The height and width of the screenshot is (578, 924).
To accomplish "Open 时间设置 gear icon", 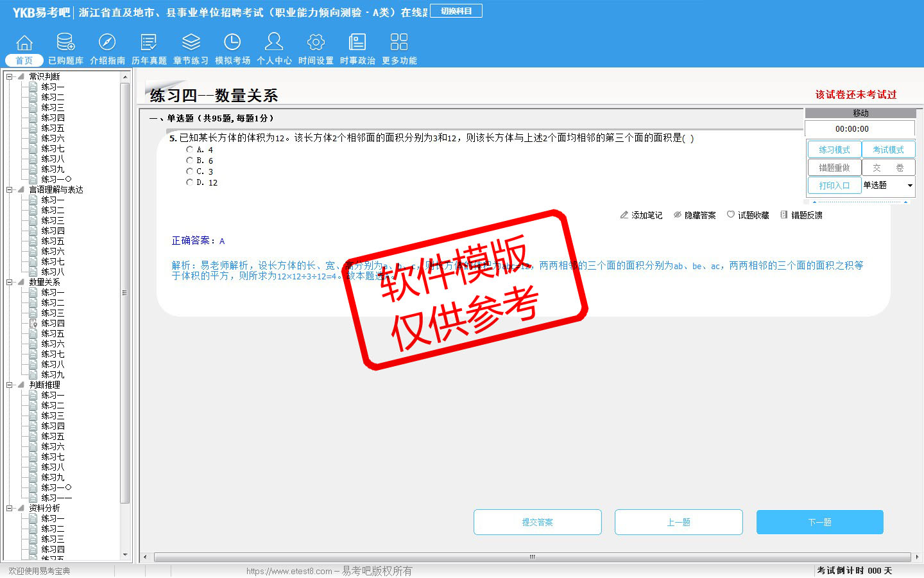I will tap(316, 42).
